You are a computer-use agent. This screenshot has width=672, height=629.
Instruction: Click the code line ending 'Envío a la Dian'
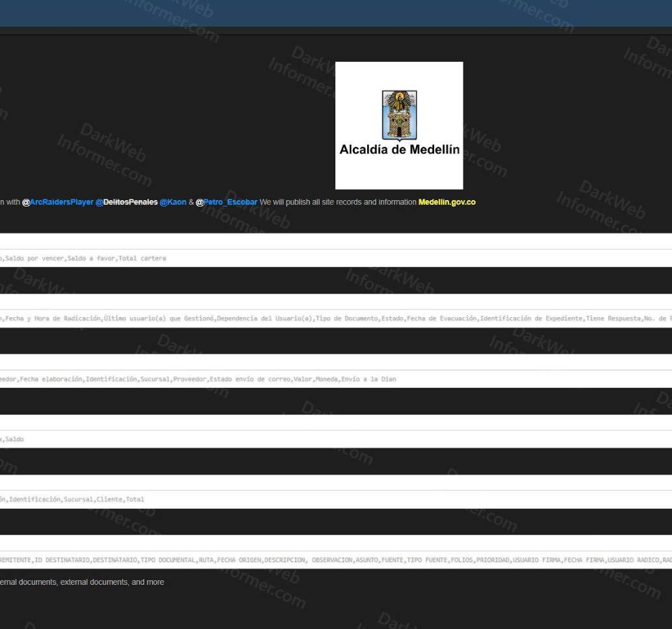(x=195, y=379)
